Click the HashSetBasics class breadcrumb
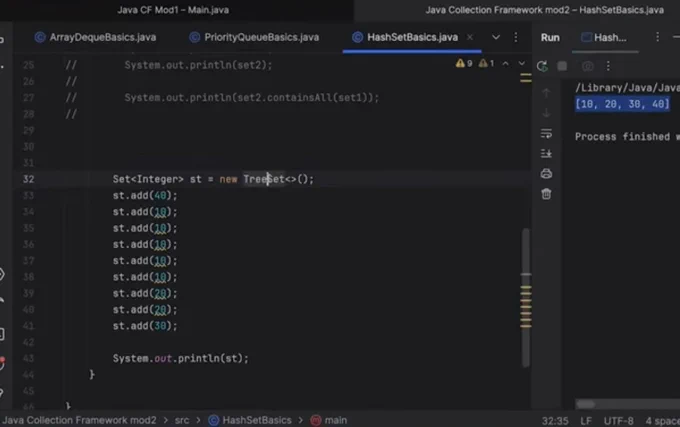 point(250,420)
